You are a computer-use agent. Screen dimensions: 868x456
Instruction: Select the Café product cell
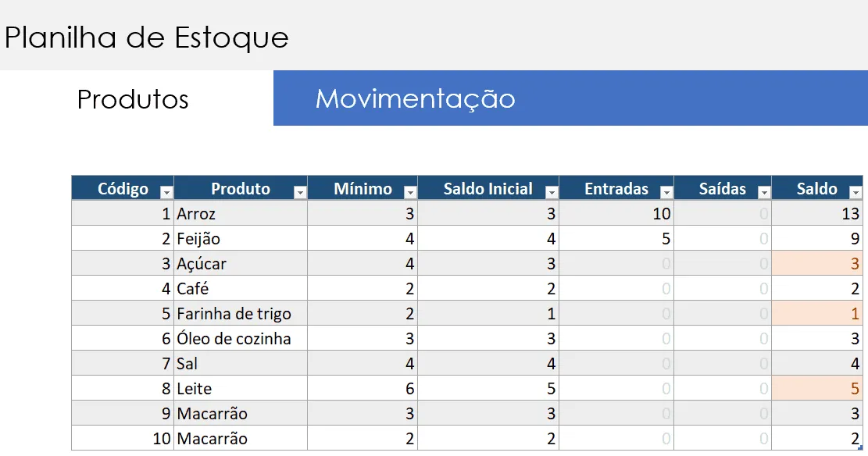tap(241, 288)
